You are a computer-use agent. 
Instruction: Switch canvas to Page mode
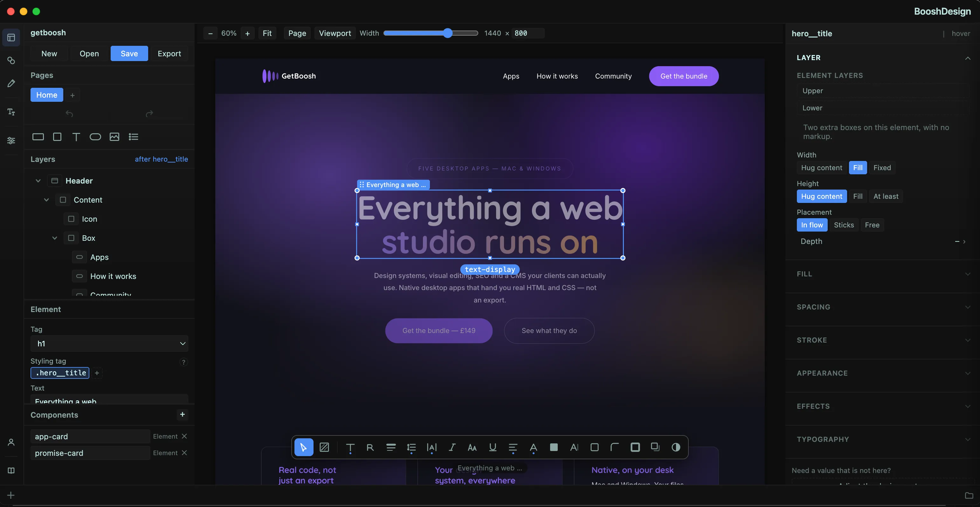click(x=297, y=33)
